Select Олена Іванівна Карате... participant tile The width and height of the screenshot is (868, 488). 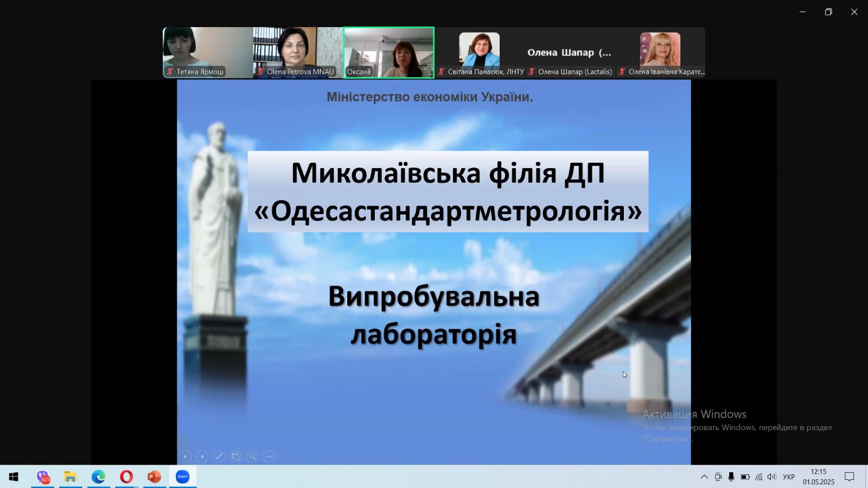660,53
